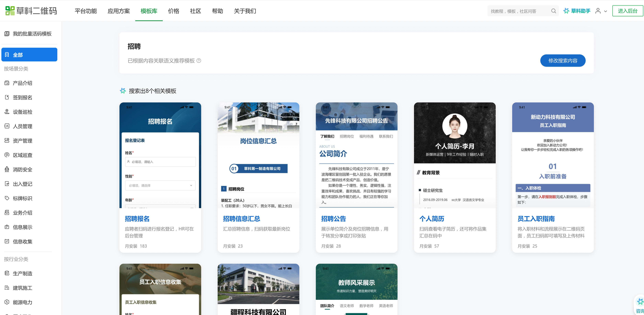Image resolution: width=644 pixels, height=315 pixels.
Task: Open the 社区 nav item
Action: click(195, 11)
